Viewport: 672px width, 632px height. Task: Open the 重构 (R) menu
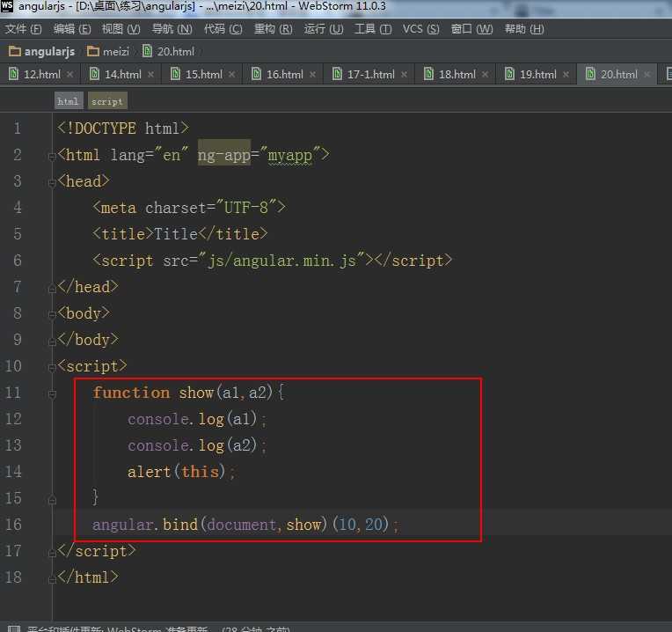273,29
